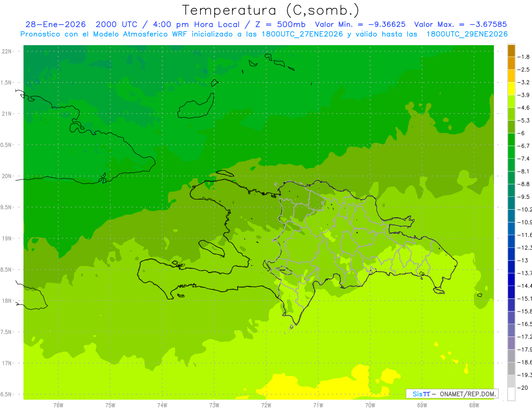Image resolution: width=532 pixels, height=411 pixels.
Task: Click the '69W' longitude axis label
Action: tap(422, 405)
